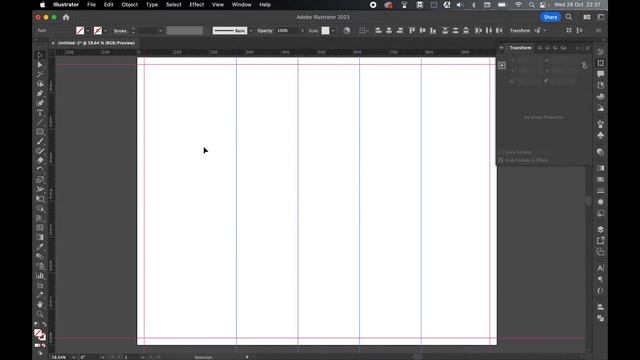The image size is (640, 360).
Task: Click the Fill swatch in control bar
Action: pos(80,31)
